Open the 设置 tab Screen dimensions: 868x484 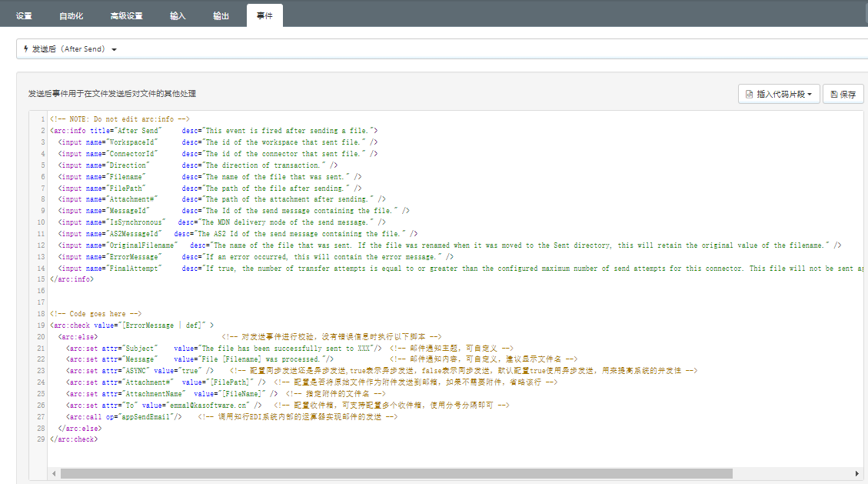24,15
